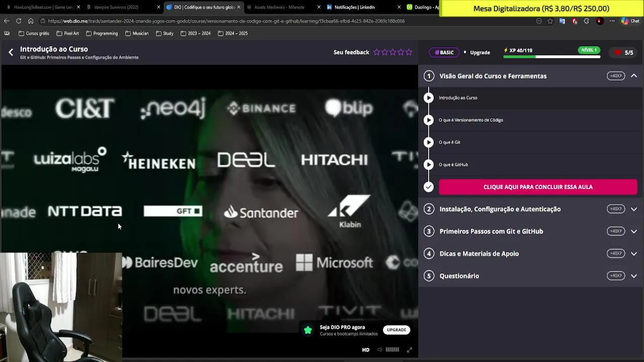Rate the lesson three stars
Image resolution: width=644 pixels, height=362 pixels.
tap(392, 52)
